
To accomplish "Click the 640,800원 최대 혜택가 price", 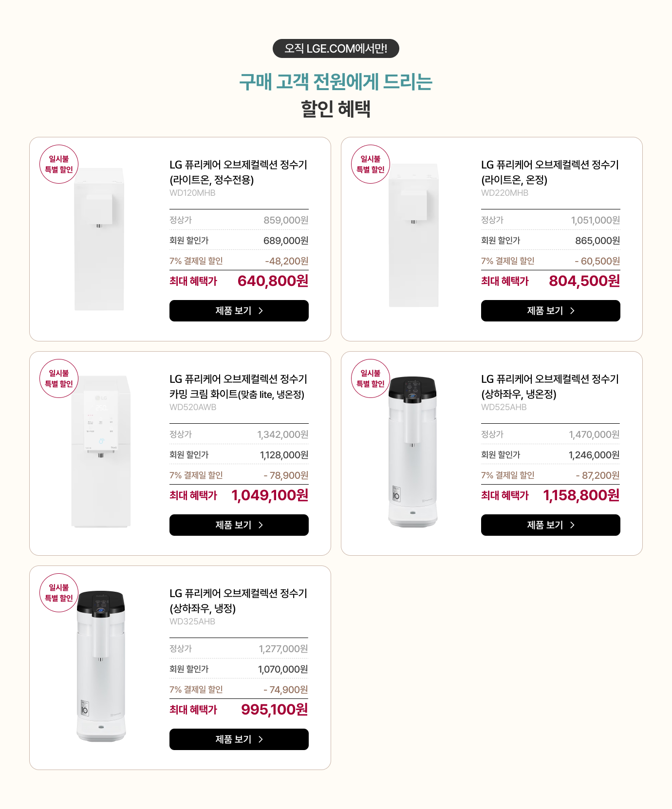I will [x=273, y=281].
